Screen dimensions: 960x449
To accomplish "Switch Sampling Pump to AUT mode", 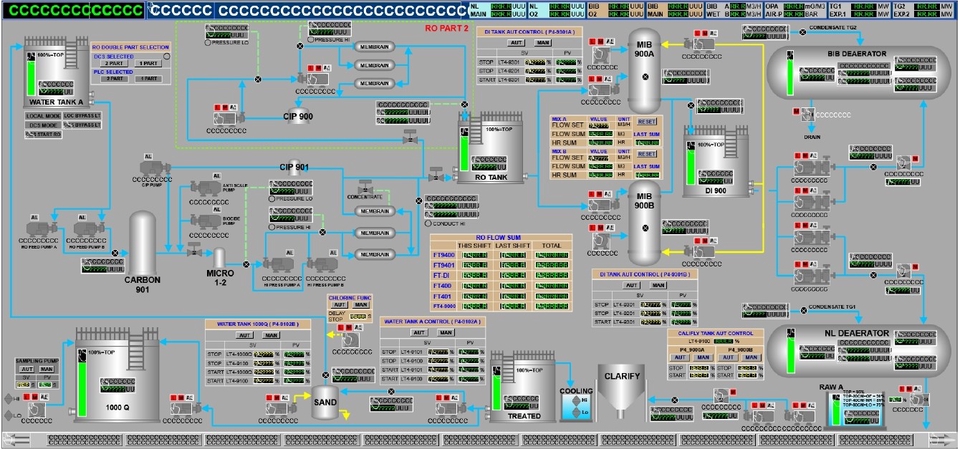I will pyautogui.click(x=26, y=368).
